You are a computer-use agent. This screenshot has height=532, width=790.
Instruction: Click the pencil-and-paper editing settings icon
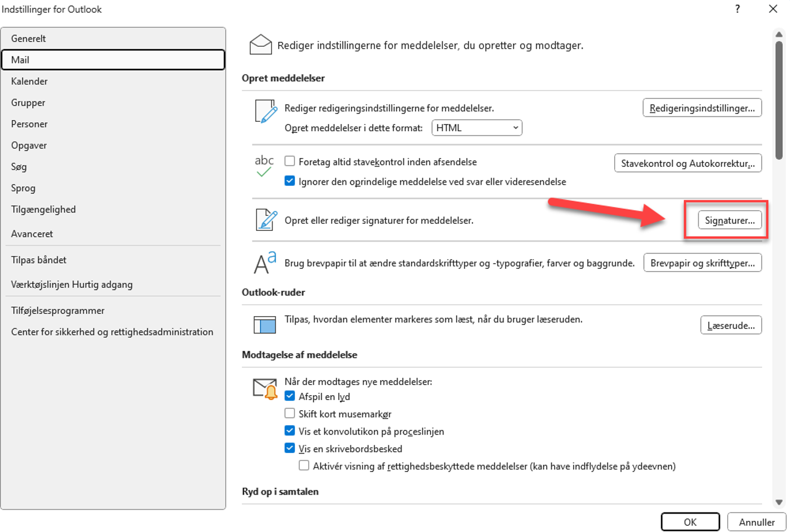(x=265, y=111)
